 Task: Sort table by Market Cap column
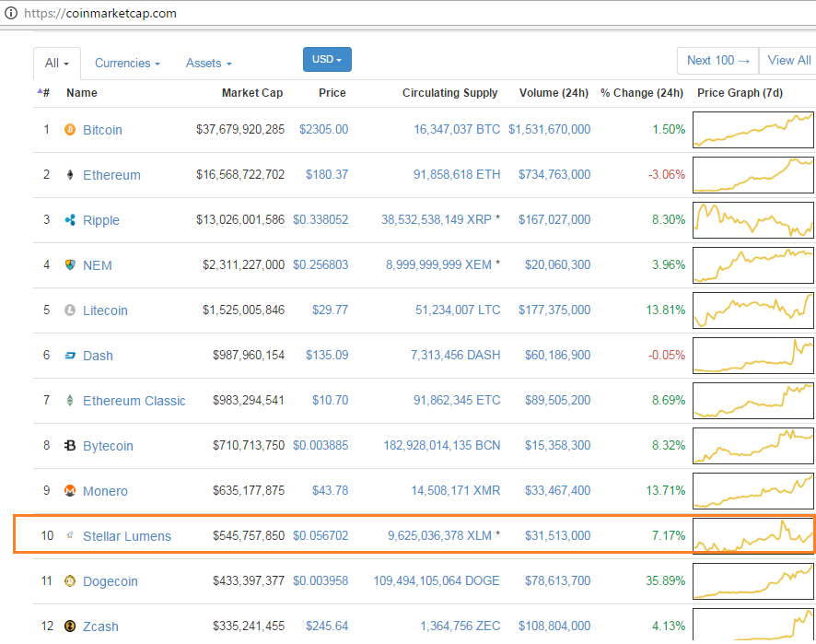(251, 93)
